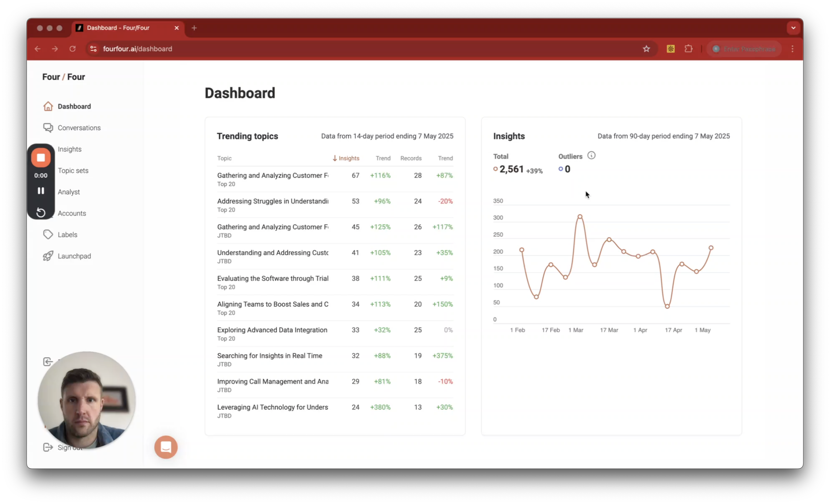Pause the recording
Image resolution: width=830 pixels, height=504 pixels.
click(x=41, y=191)
